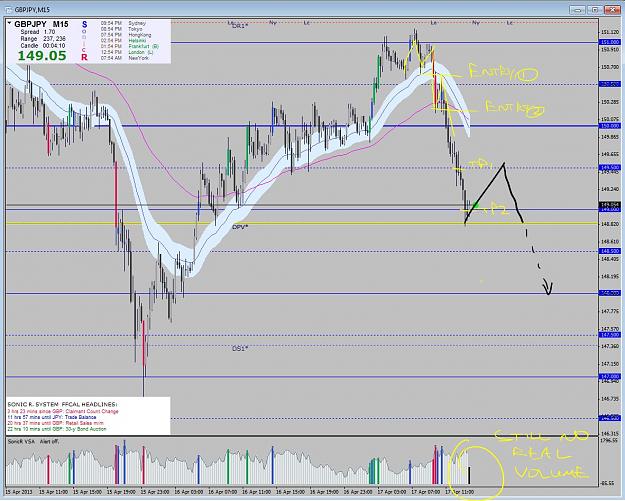Click the 148.500 price level tag
Image resolution: width=625 pixels, height=501 pixels.
(x=609, y=251)
